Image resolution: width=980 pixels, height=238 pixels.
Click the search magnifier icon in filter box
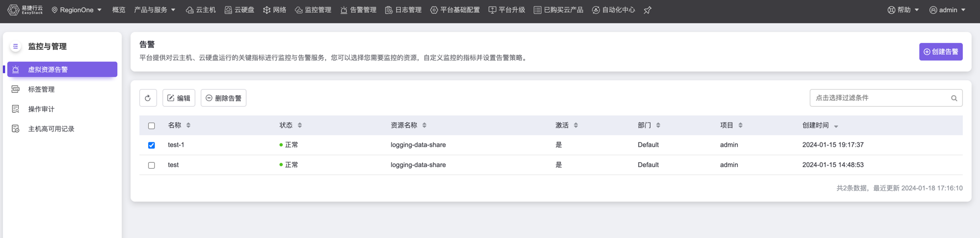[x=954, y=98]
